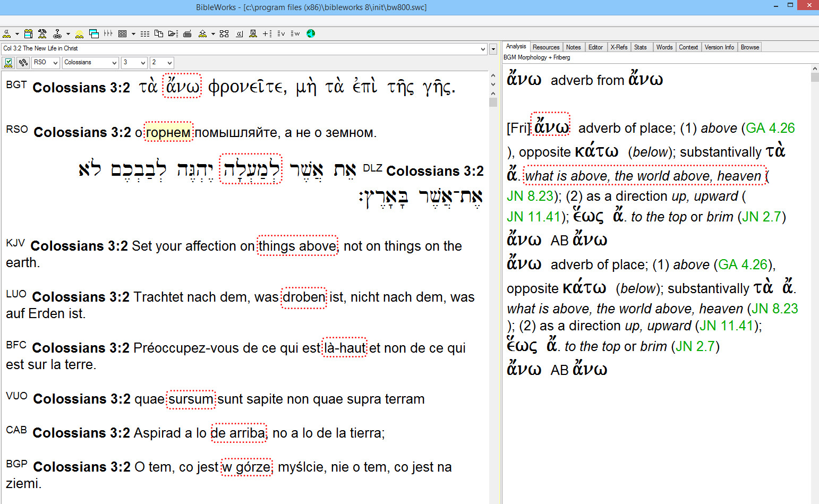819x504 pixels.
Task: Select the X-Refs tab
Action: (x=619, y=47)
